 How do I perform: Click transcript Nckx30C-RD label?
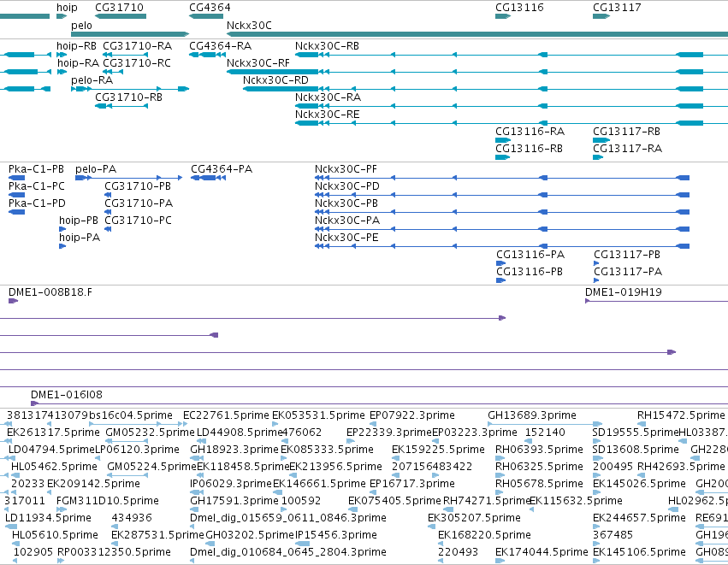pos(275,80)
